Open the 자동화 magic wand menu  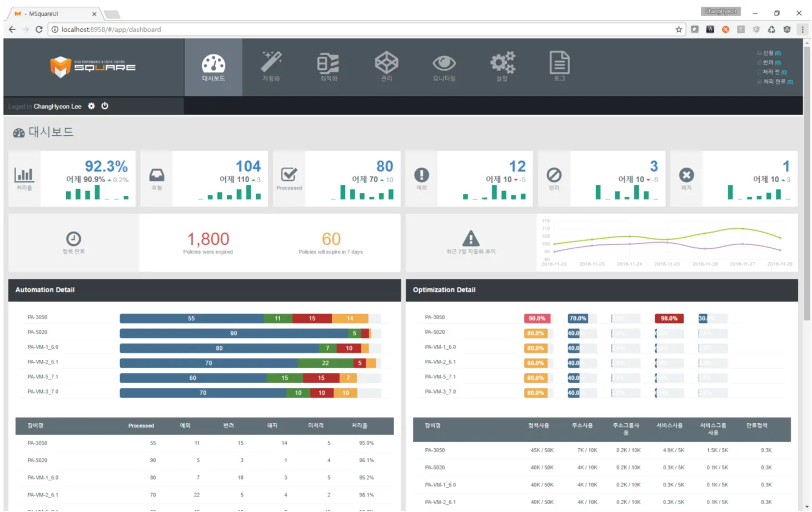(x=271, y=67)
